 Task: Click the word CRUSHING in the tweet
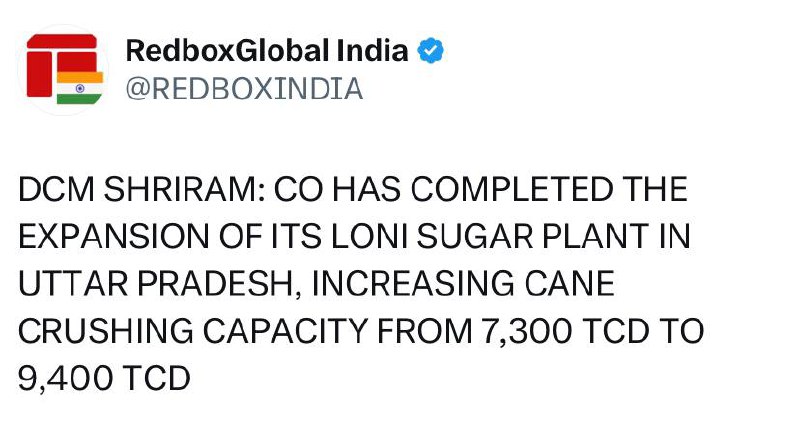(106, 331)
